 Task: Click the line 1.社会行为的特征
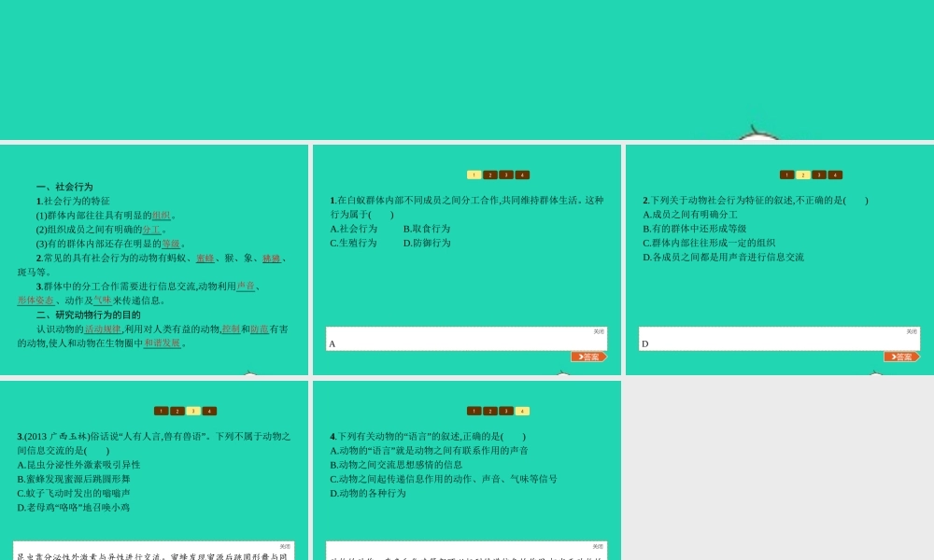click(73, 202)
